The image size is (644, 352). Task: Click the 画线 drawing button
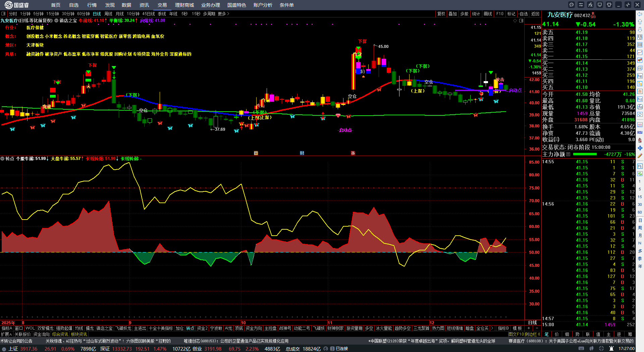488,14
